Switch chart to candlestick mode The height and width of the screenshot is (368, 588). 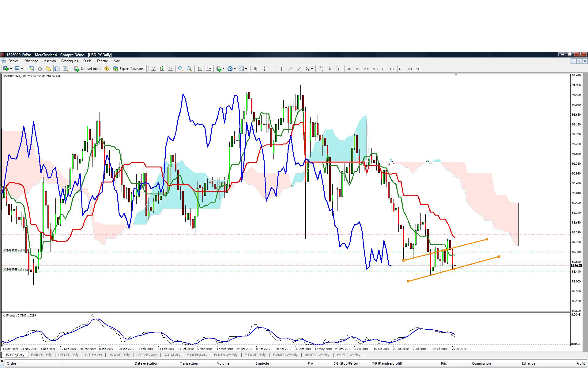tap(162, 69)
